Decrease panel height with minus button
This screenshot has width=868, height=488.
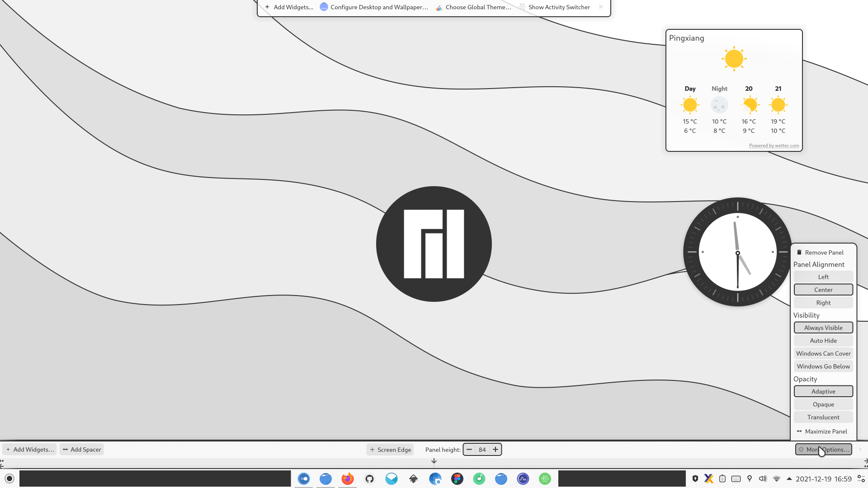coord(469,450)
